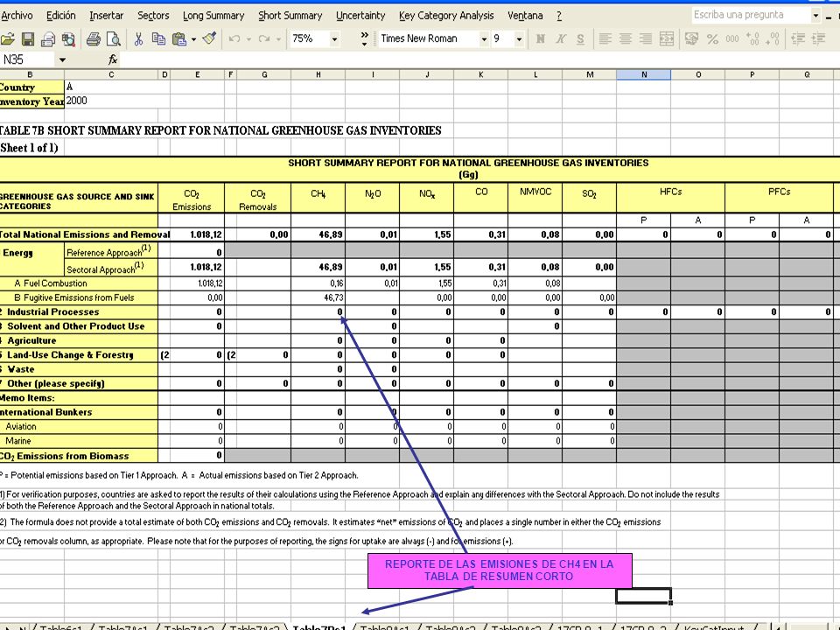840x630 pixels.
Task: Click the Permission icon beside Save
Action: pyautogui.click(x=47, y=38)
